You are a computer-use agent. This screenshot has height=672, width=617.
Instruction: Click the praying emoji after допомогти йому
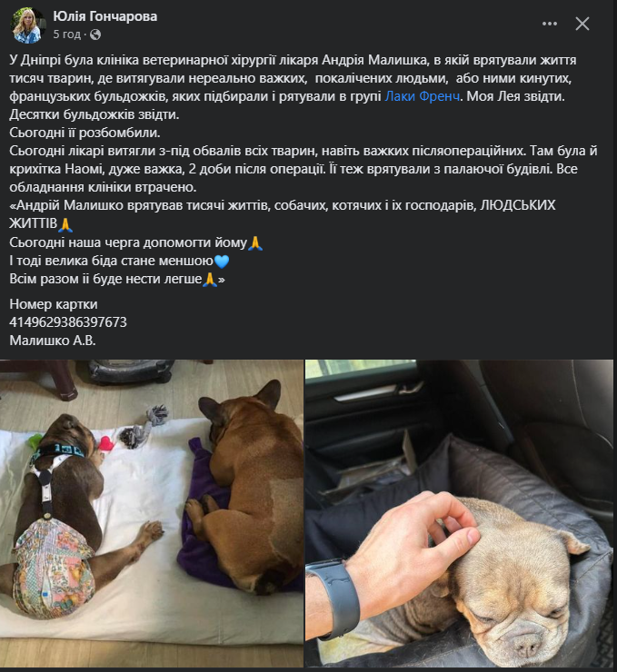pyautogui.click(x=255, y=243)
